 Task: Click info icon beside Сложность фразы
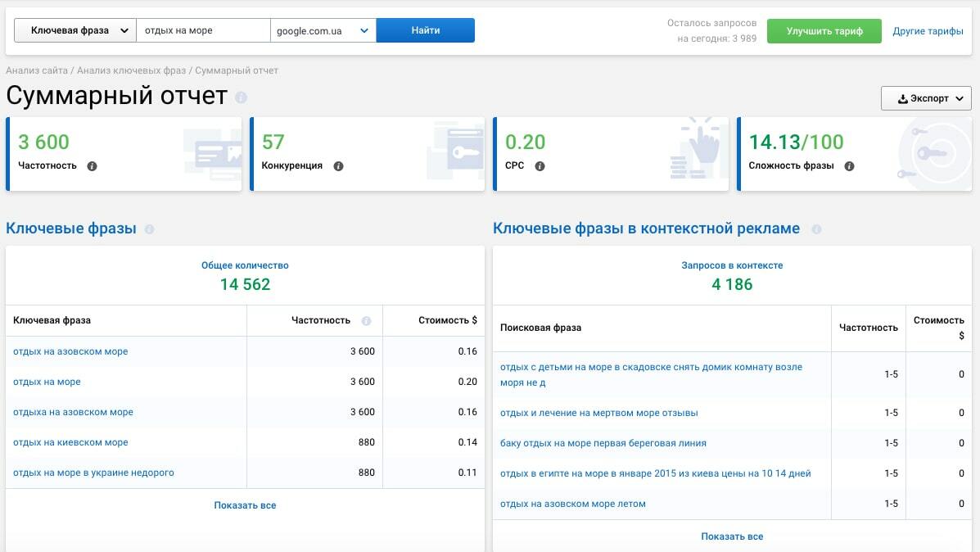click(x=849, y=166)
